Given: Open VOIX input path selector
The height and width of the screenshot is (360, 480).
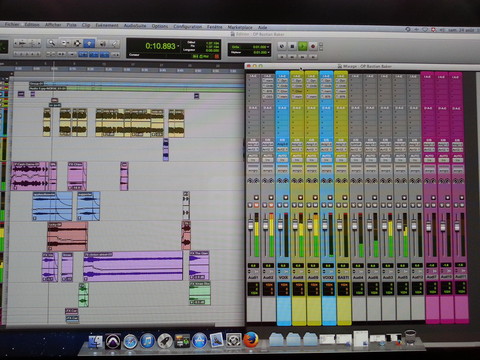Looking at the screenshot, I should coord(282,144).
